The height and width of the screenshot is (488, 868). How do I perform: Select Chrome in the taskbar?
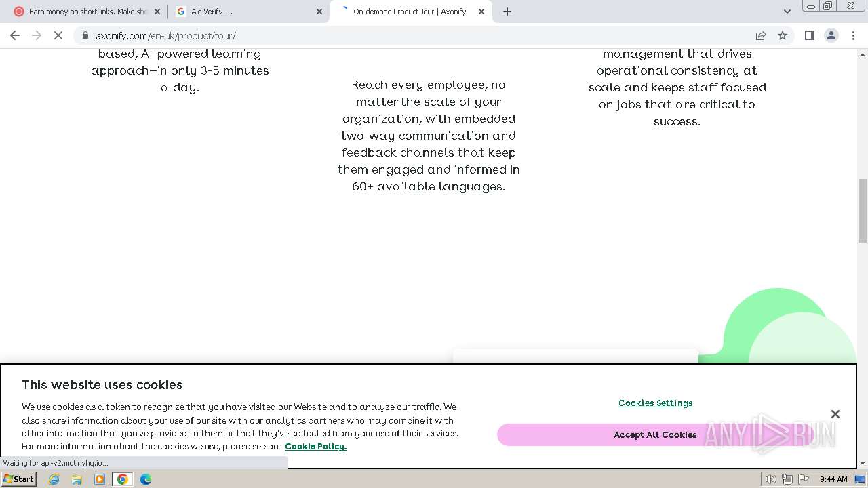(123, 479)
